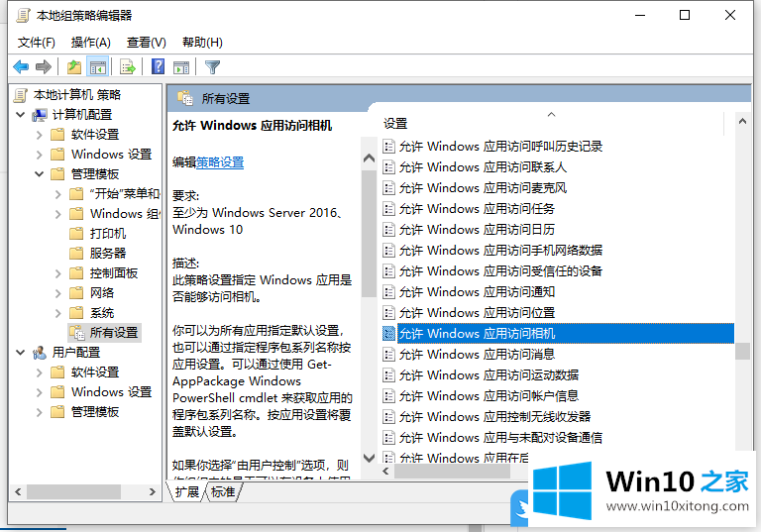Click the settings list scroll-up arrow
761x532 pixels.
tap(742, 121)
